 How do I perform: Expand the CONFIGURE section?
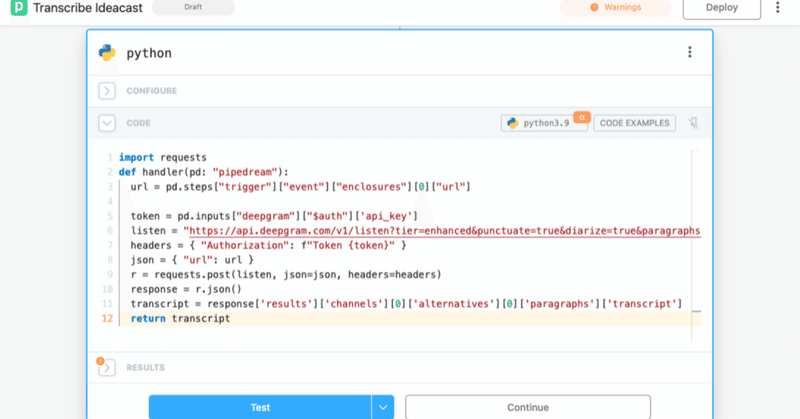[107, 91]
